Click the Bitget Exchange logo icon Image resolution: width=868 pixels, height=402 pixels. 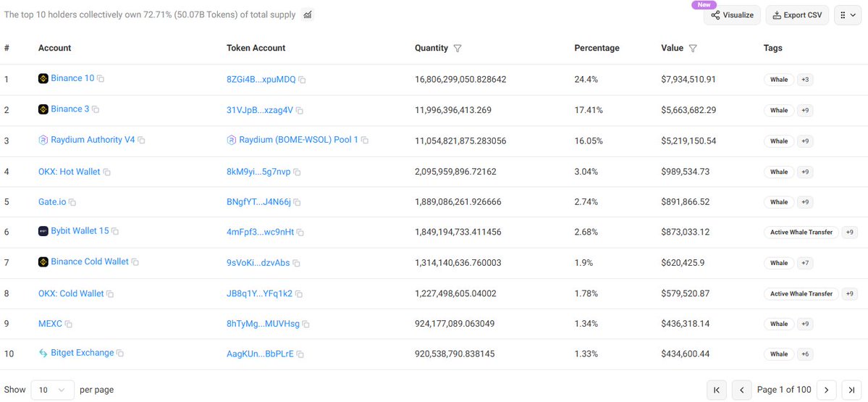coord(43,353)
